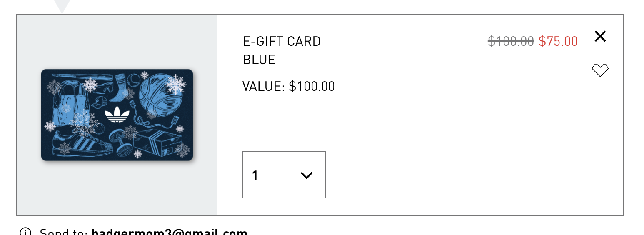The image size is (644, 235).
Task: Click the VALUE: $100.00 label
Action: [289, 86]
